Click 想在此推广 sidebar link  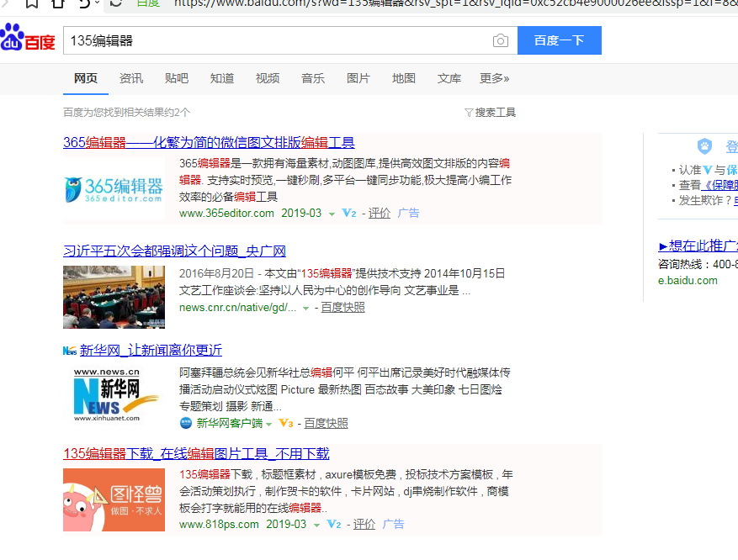[698, 246]
